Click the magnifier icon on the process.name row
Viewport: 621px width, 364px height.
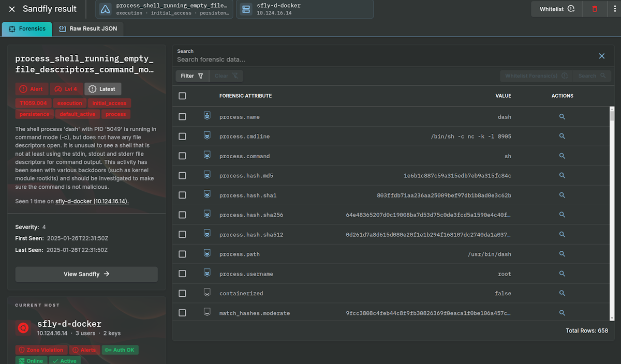pos(562,117)
